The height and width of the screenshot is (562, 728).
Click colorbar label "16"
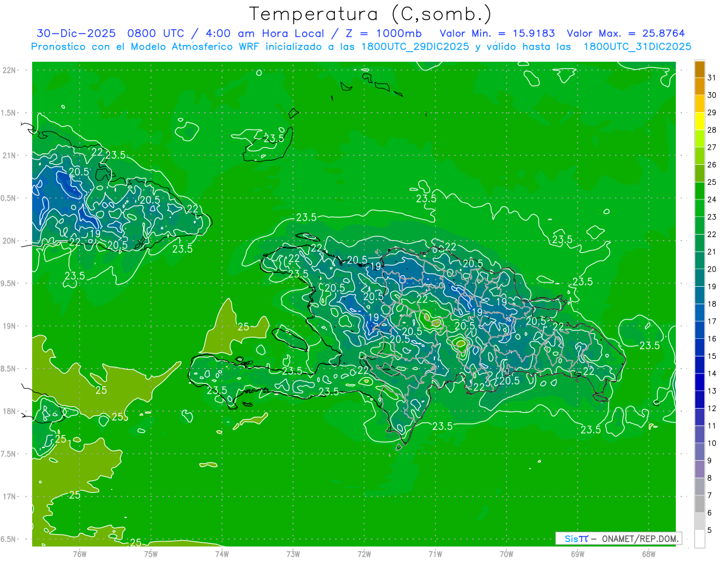click(712, 339)
